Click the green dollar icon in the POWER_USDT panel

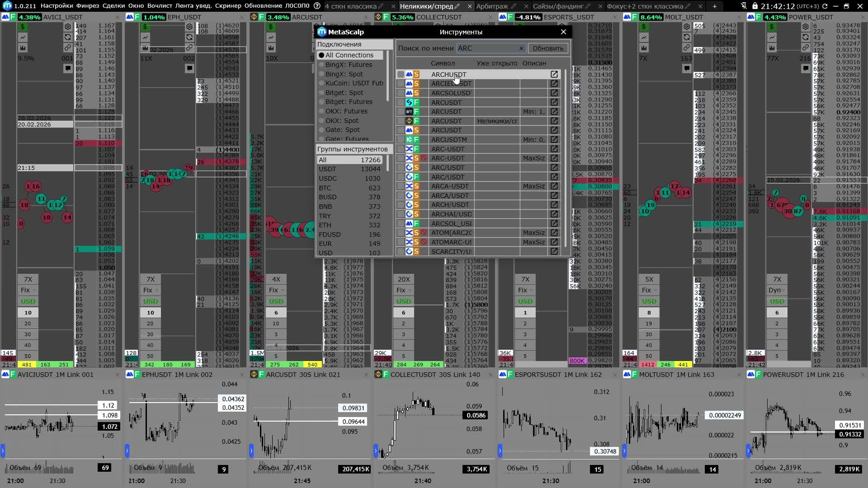pyautogui.click(x=772, y=27)
